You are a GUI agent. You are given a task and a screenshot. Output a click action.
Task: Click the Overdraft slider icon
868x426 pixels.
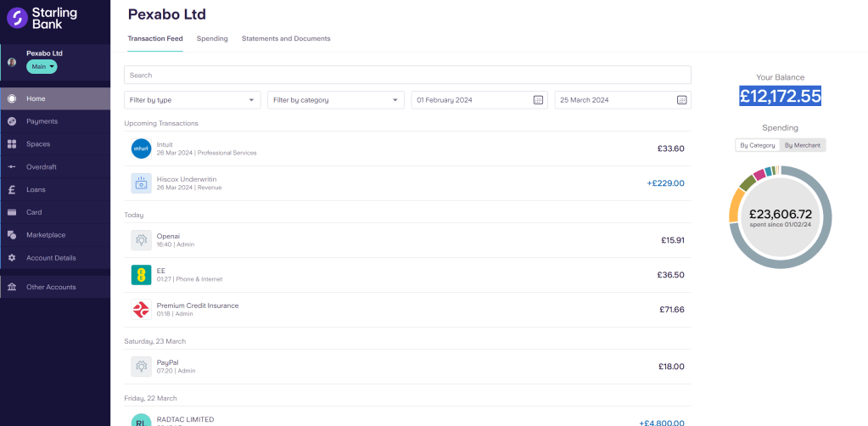click(12, 166)
